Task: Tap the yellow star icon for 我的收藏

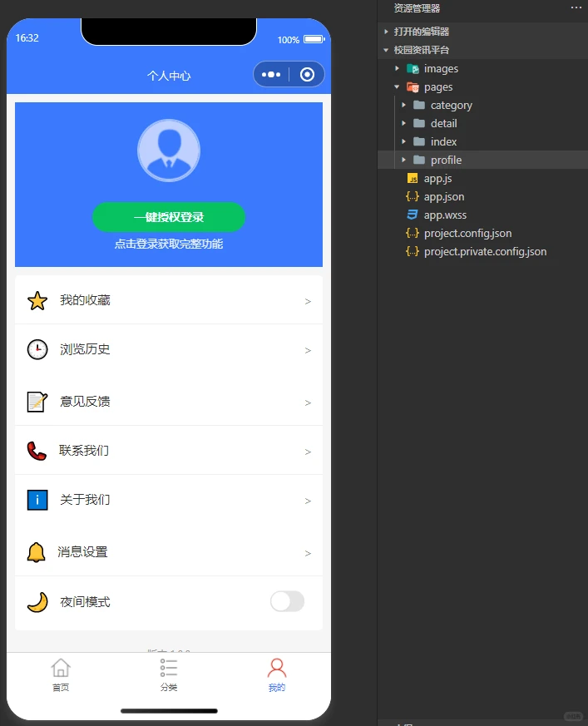Action: tap(37, 300)
